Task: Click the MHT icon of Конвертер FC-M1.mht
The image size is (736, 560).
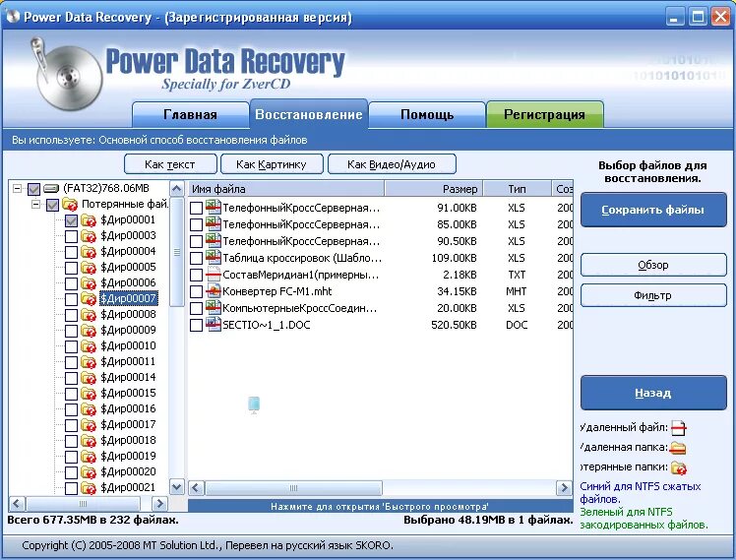Action: click(214, 291)
